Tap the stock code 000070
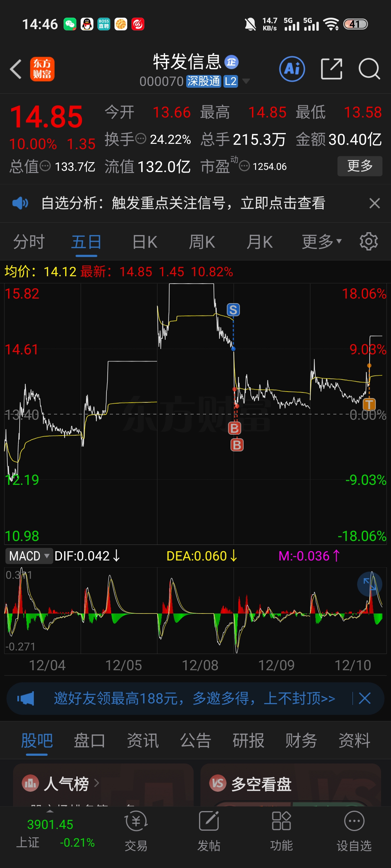Image resolution: width=391 pixels, height=868 pixels. [161, 81]
